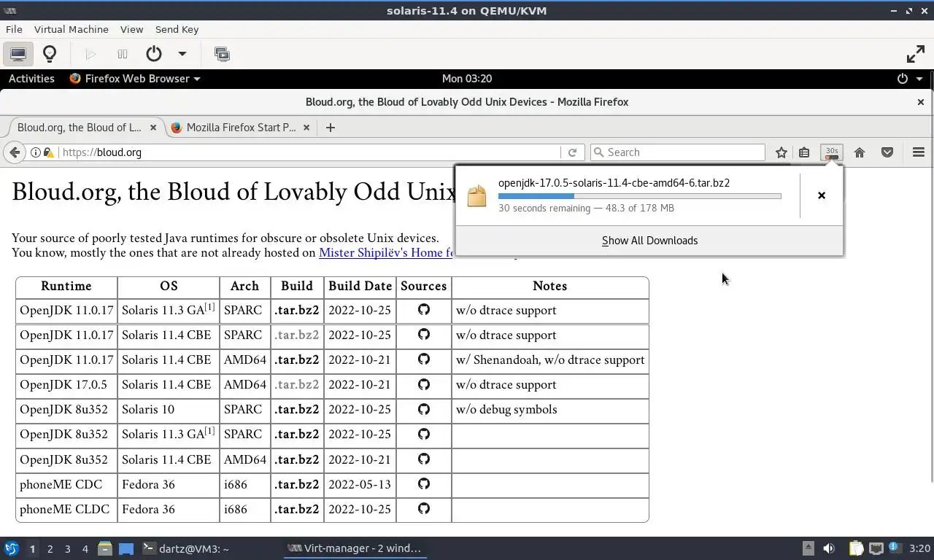Click host volume speaker icon

click(x=829, y=548)
